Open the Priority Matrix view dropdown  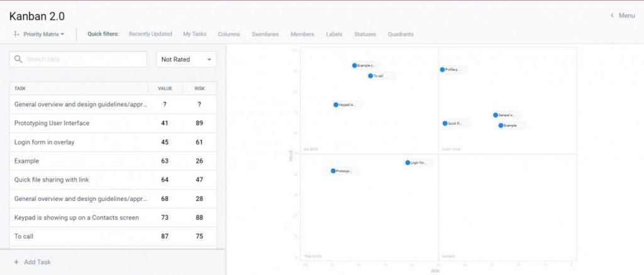pos(43,34)
